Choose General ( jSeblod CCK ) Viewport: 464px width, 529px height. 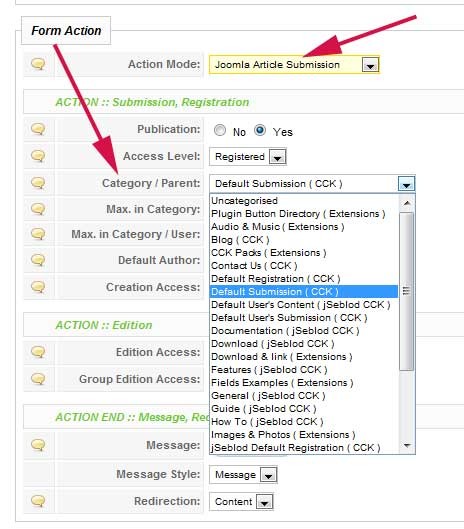pyautogui.click(x=304, y=395)
